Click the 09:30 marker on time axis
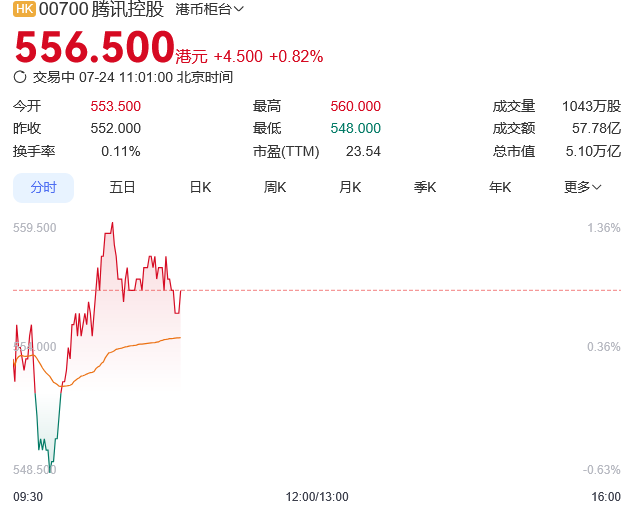 tap(28, 496)
